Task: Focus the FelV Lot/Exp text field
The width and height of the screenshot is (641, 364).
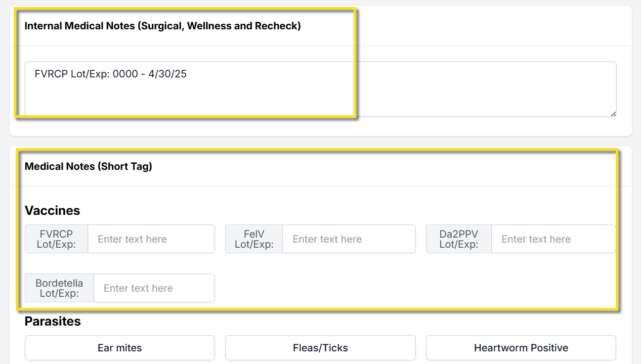Action: [x=348, y=239]
